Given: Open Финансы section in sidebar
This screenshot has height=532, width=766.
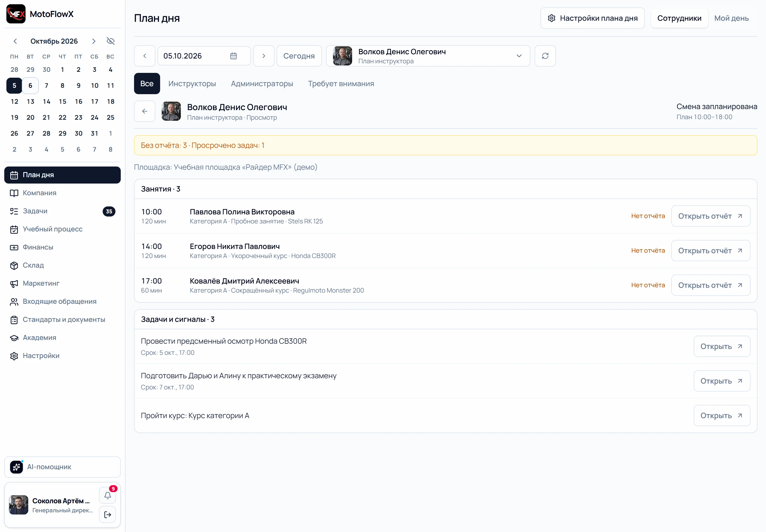Looking at the screenshot, I should (62, 247).
